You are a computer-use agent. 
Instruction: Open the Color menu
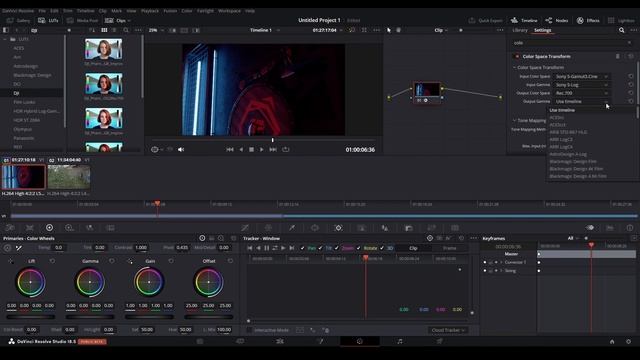[x=187, y=11]
